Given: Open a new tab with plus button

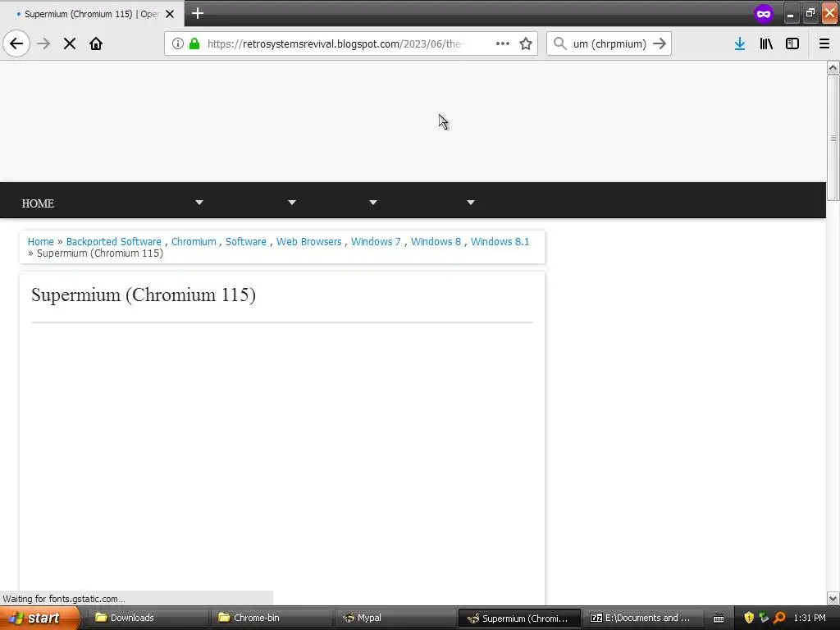Looking at the screenshot, I should (x=198, y=13).
